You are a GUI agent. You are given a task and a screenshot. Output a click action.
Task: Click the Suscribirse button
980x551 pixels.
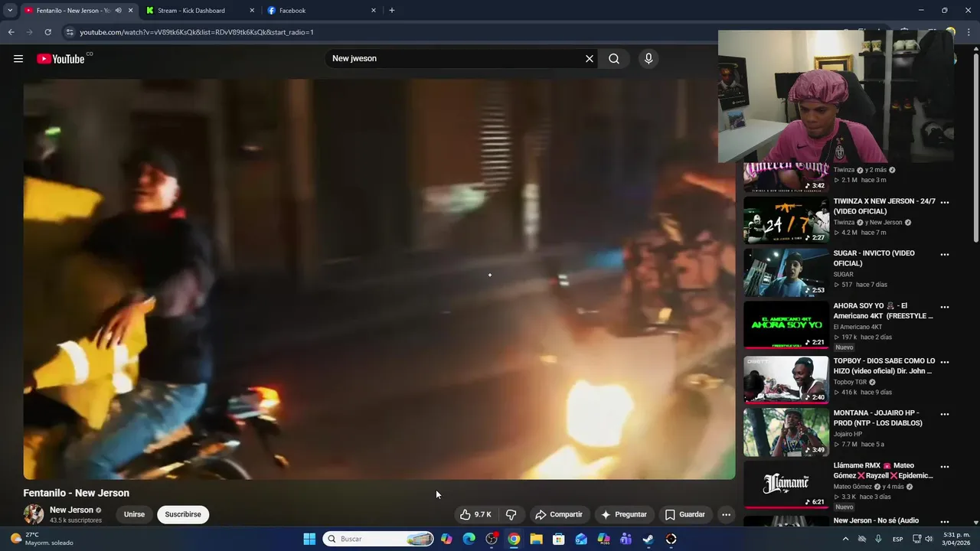point(183,514)
